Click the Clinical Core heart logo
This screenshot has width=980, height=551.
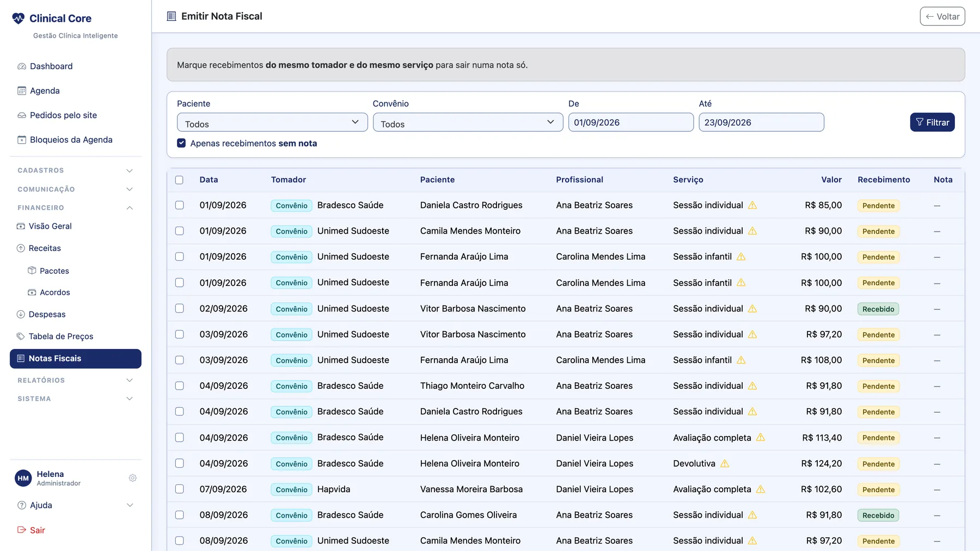click(x=19, y=19)
